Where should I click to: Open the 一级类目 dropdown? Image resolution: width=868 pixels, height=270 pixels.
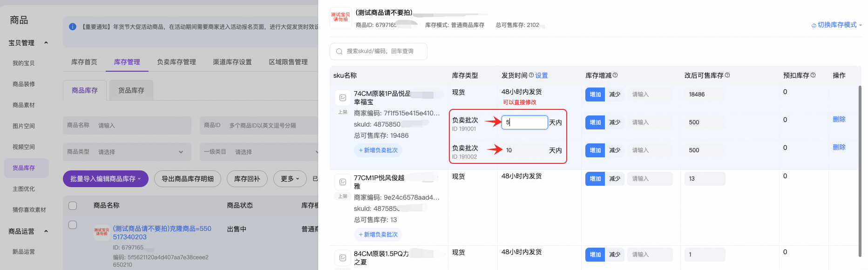point(259,152)
